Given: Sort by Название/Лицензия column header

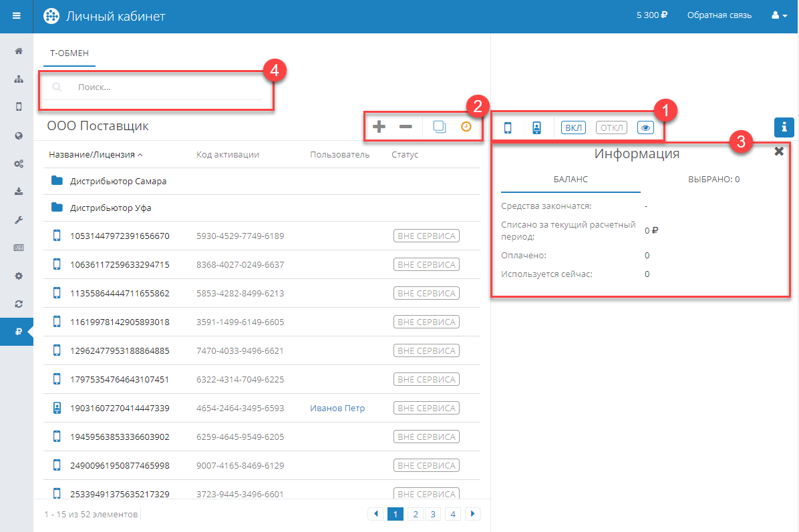Looking at the screenshot, I should pos(96,155).
